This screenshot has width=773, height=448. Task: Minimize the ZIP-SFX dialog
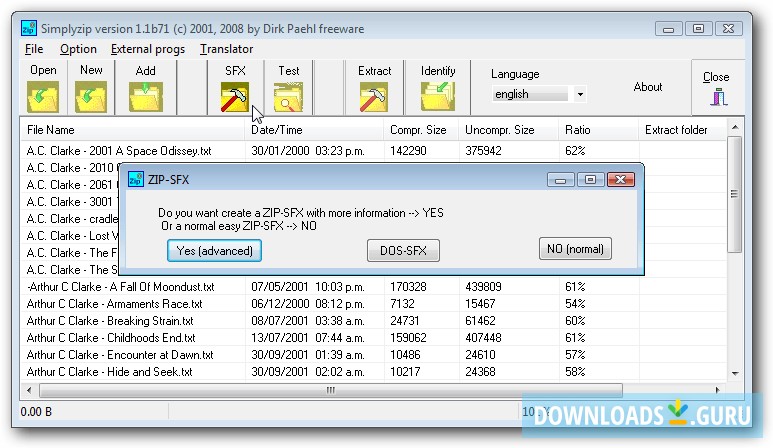coord(561,179)
